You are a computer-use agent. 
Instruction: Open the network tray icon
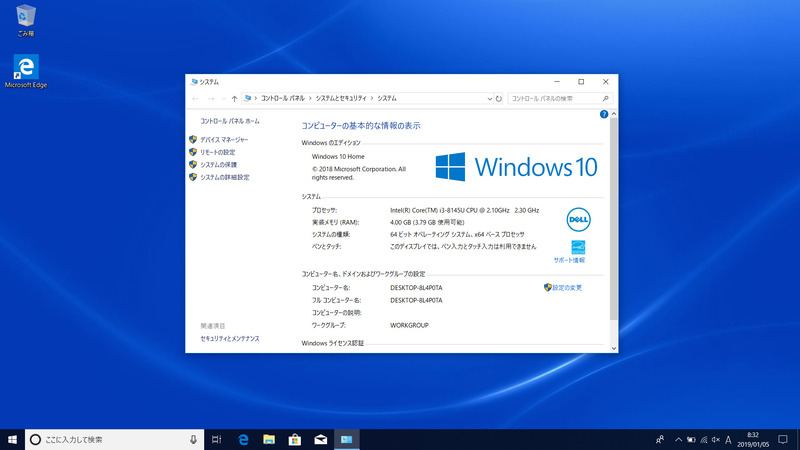point(704,440)
